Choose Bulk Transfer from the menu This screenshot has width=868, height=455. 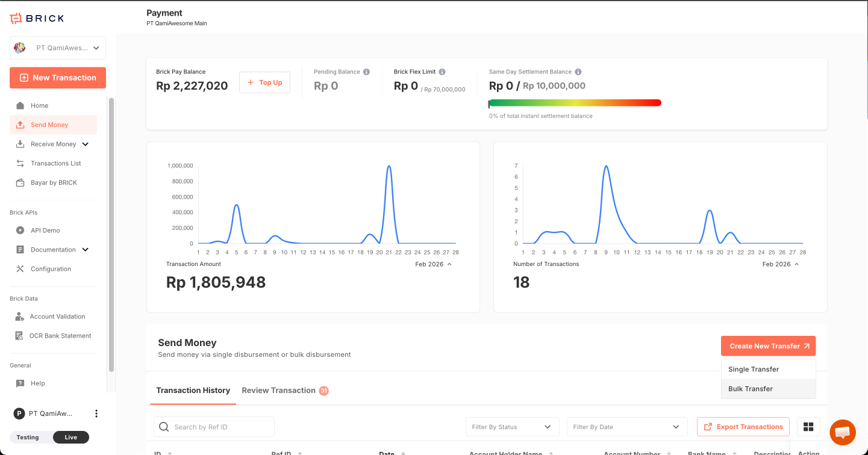[x=768, y=389]
